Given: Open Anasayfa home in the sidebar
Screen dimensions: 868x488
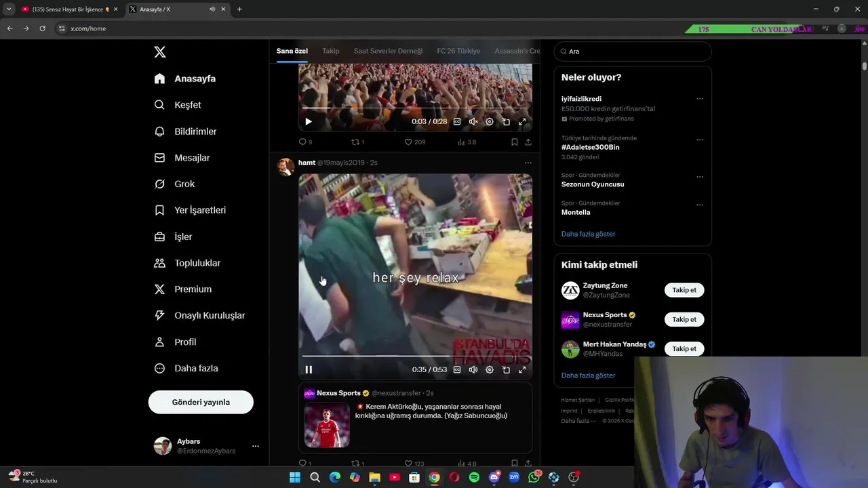Looking at the screenshot, I should coord(185,79).
